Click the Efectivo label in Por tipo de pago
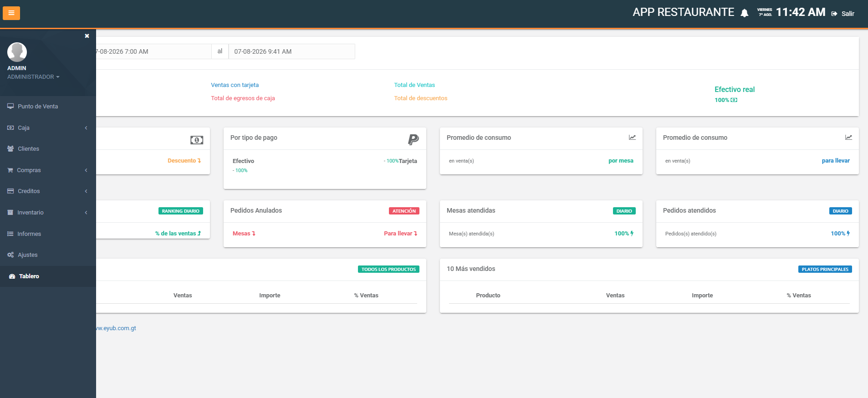 (244, 161)
